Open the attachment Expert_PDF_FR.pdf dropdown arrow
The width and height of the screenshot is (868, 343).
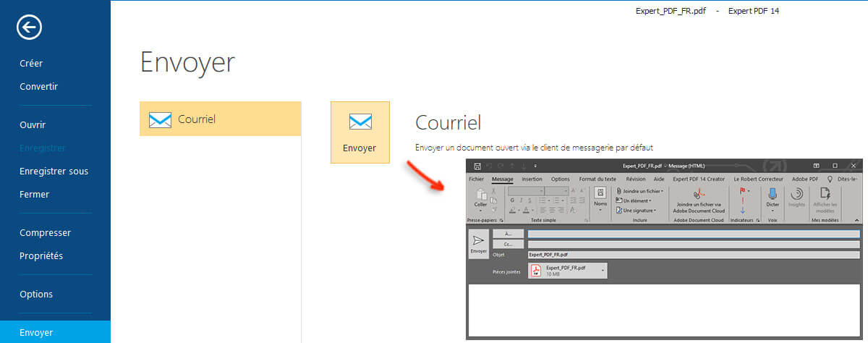pos(603,271)
